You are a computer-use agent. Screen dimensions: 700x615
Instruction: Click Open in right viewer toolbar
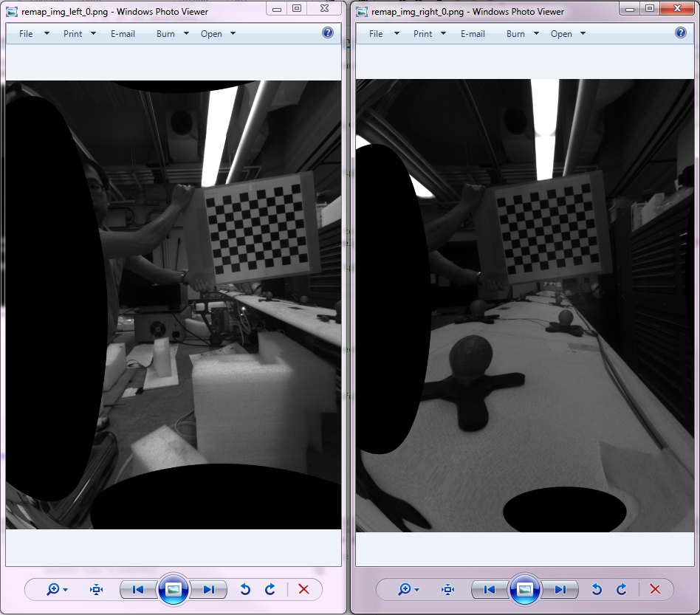pos(561,34)
